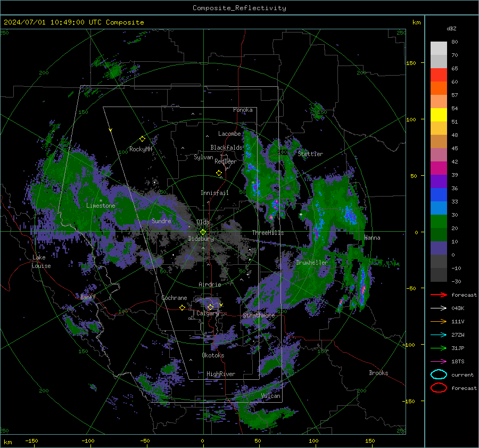
Task: Select the dark gray swatch above -30
Action: (439, 274)
